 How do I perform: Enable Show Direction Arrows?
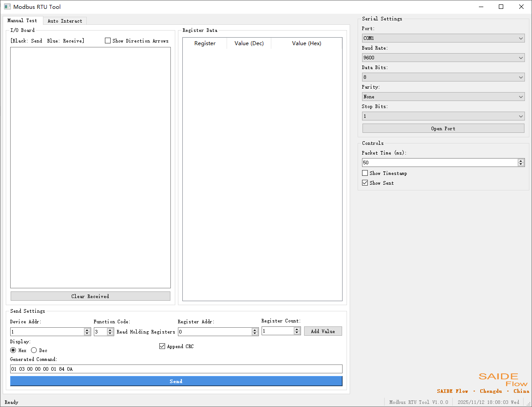[x=108, y=40]
